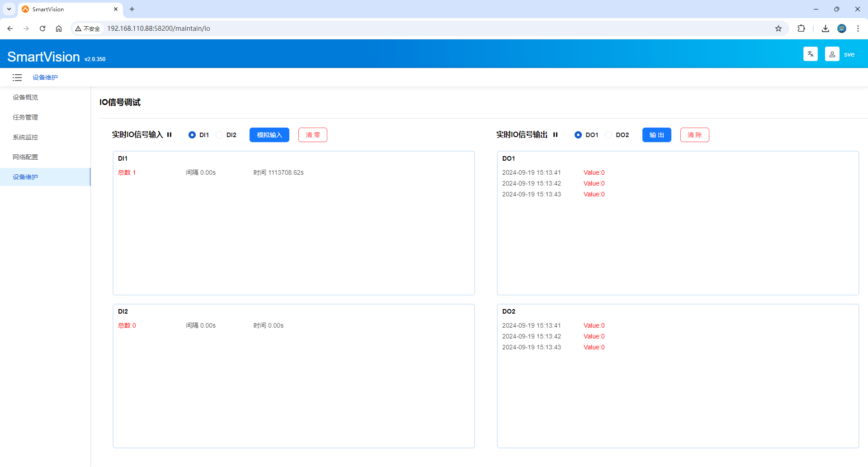The image size is (868, 467).
Task: Open the user profile avatar icon
Action: point(832,54)
